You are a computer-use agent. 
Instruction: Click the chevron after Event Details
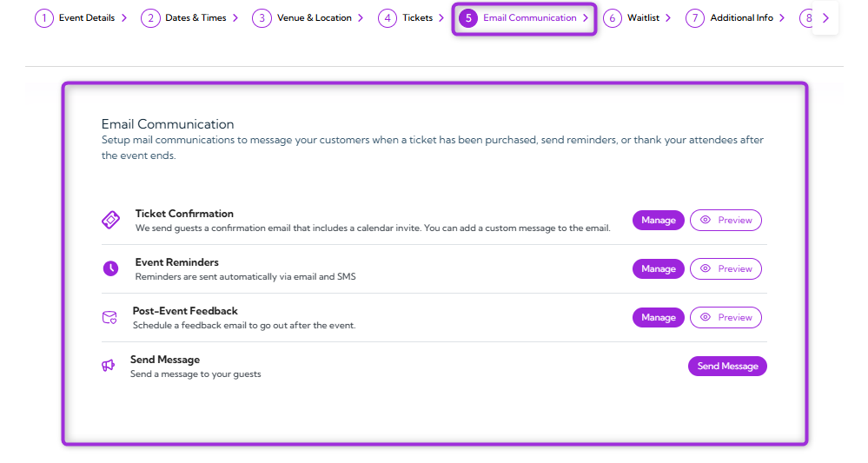click(x=124, y=18)
